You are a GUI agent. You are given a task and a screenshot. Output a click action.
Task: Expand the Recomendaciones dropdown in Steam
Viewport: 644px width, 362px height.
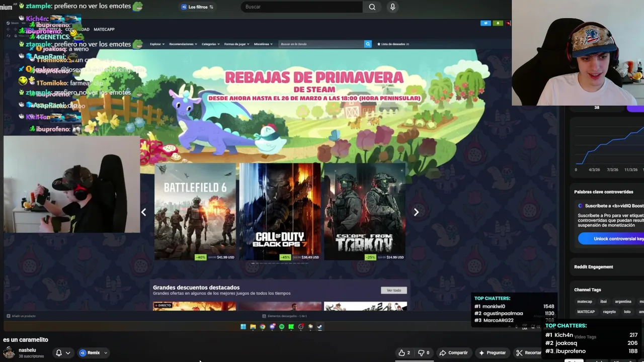click(x=183, y=44)
